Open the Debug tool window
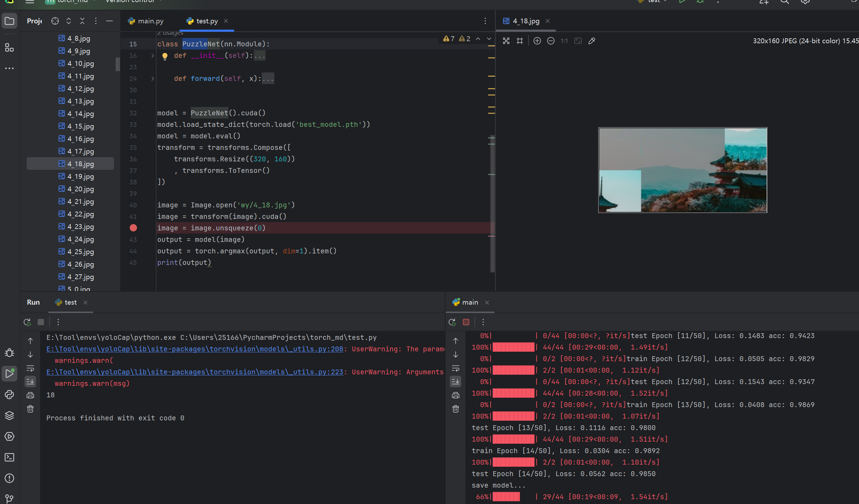This screenshot has height=504, width=859. pyautogui.click(x=9, y=353)
